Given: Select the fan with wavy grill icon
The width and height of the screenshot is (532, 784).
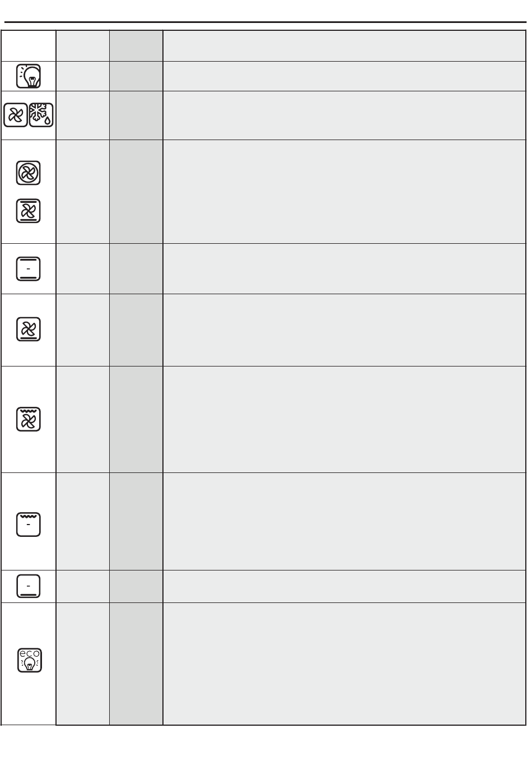Looking at the screenshot, I should pos(28,419).
